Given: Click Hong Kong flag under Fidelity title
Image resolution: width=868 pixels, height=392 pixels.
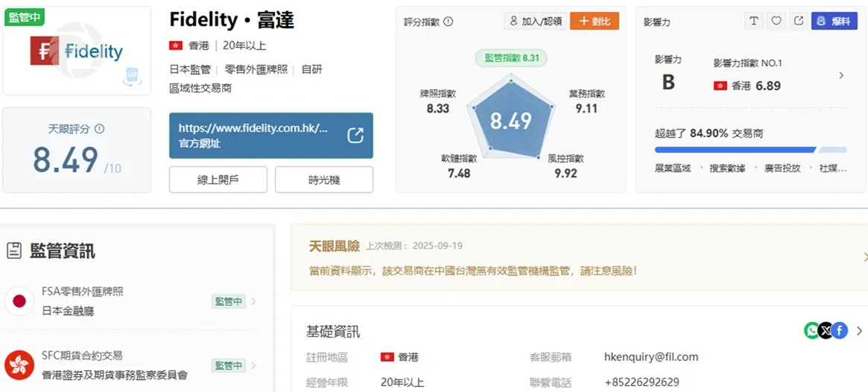Looking at the screenshot, I should (x=176, y=46).
